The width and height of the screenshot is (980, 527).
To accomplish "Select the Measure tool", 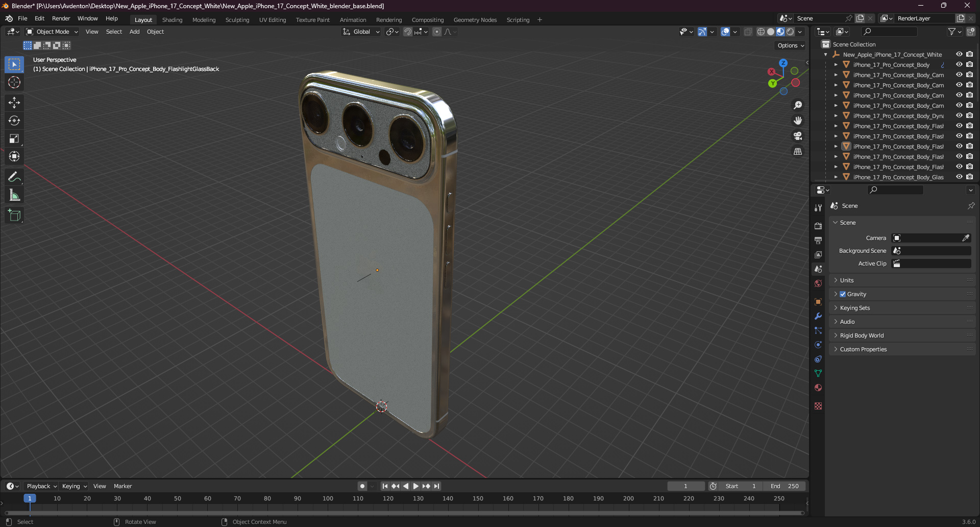I will tap(14, 195).
